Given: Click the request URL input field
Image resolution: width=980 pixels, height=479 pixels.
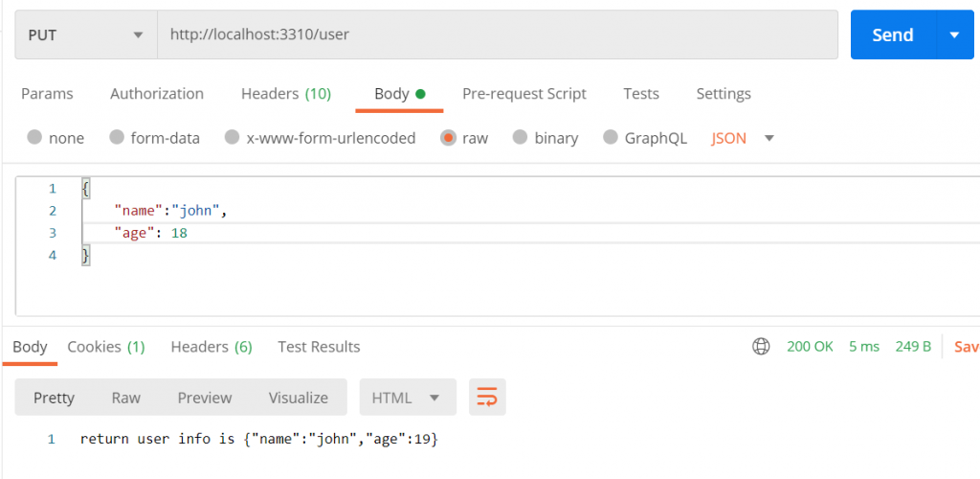Looking at the screenshot, I should (x=498, y=35).
